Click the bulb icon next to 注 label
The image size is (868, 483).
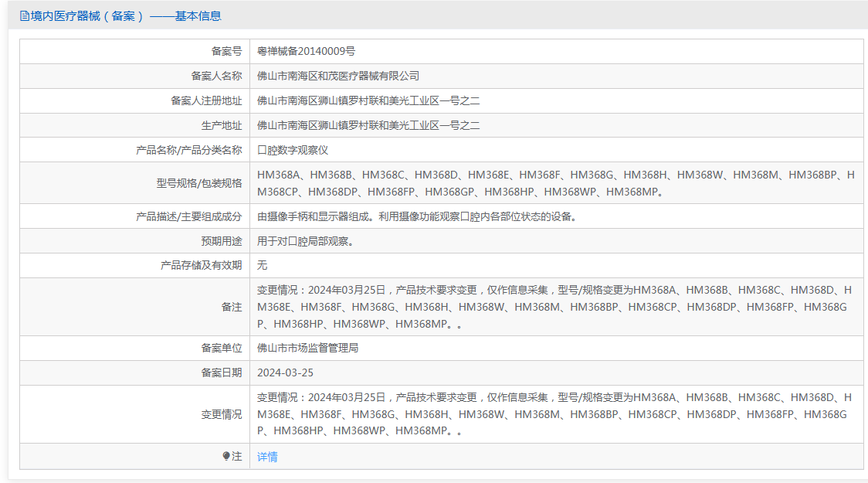225,457
